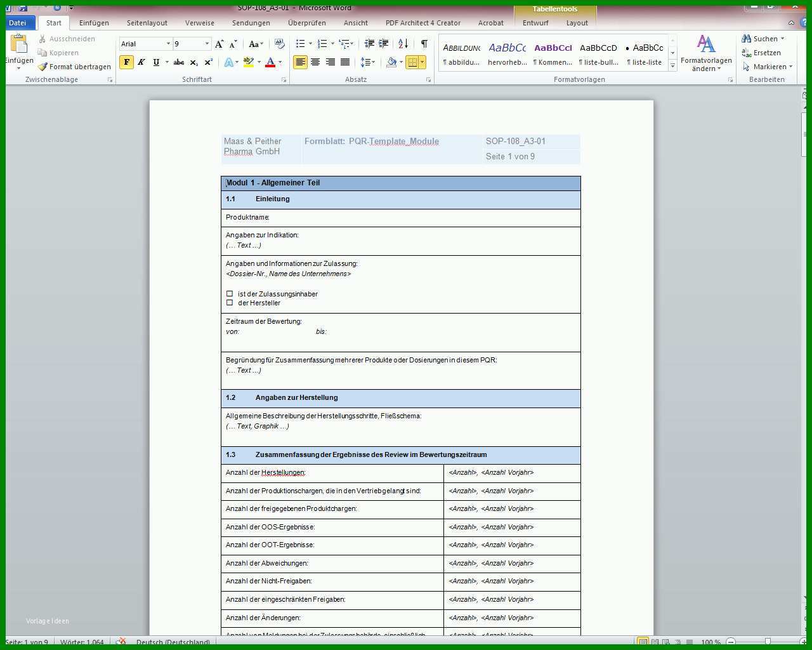
Task: Align text left
Action: (300, 62)
